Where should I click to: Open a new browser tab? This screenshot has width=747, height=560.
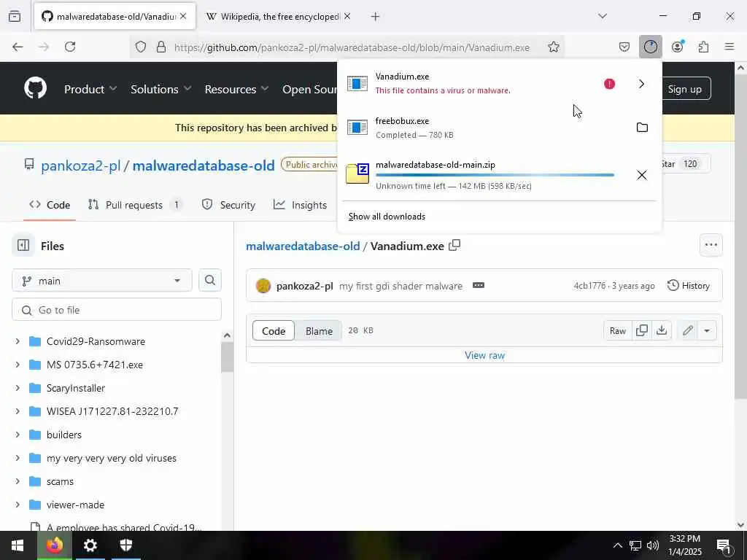tap(376, 17)
